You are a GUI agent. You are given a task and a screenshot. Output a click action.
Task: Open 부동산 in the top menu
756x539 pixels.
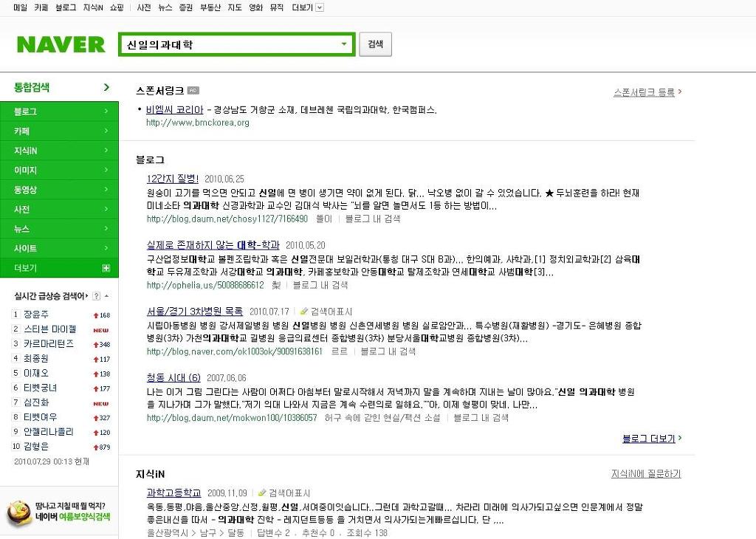[x=210, y=7]
